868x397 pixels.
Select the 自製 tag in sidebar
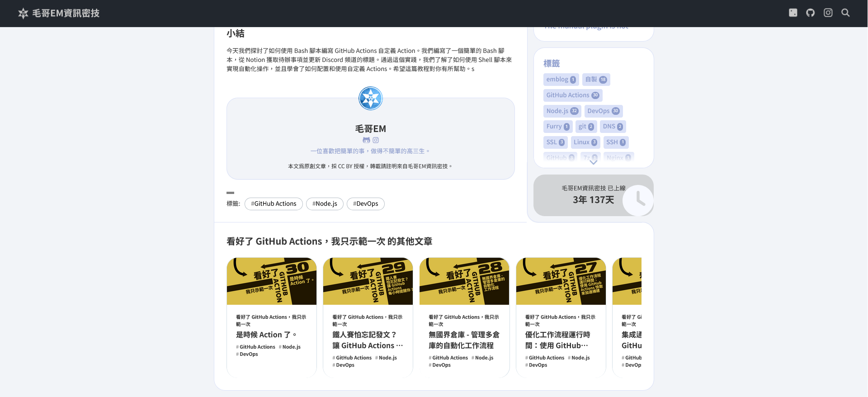click(x=596, y=80)
